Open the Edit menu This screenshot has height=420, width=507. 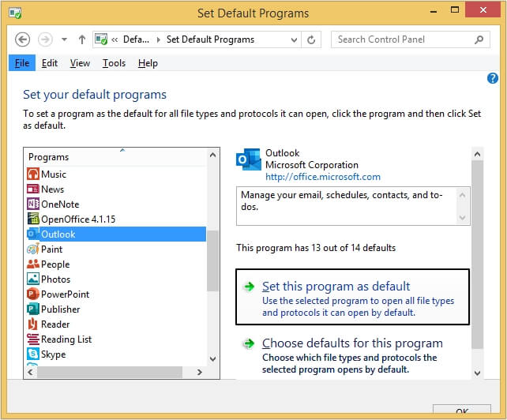coord(50,63)
